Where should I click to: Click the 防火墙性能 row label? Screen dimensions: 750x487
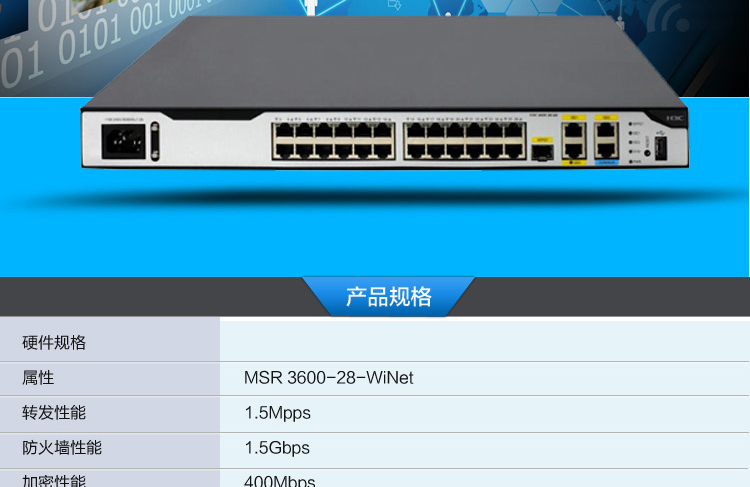coord(62,448)
